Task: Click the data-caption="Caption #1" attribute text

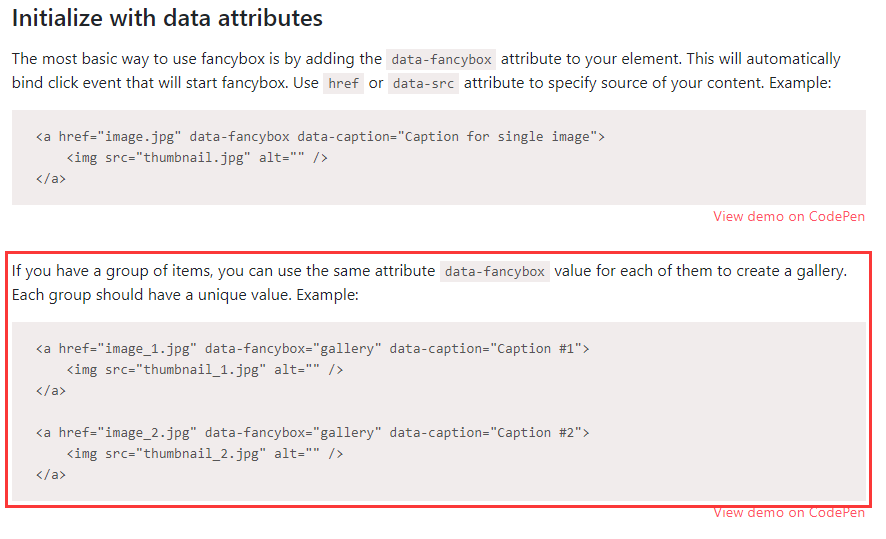Action: pos(485,349)
